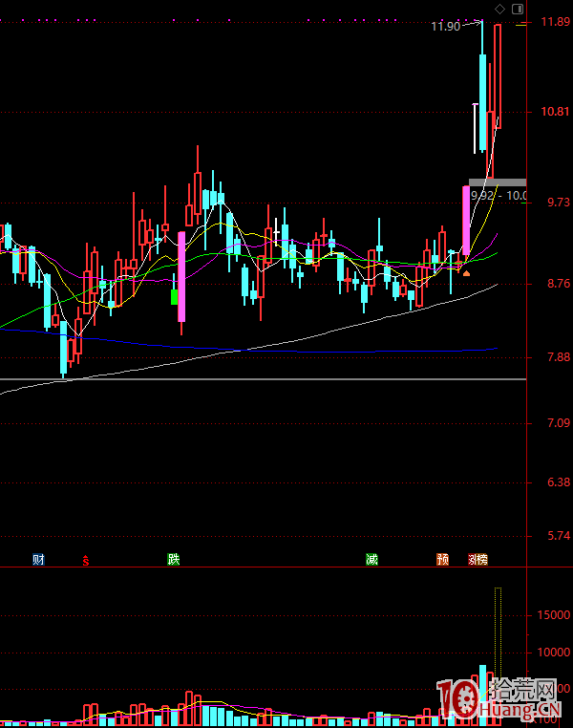Click the red $ dividend marker
Image resolution: width=573 pixels, height=728 pixels.
(86, 560)
